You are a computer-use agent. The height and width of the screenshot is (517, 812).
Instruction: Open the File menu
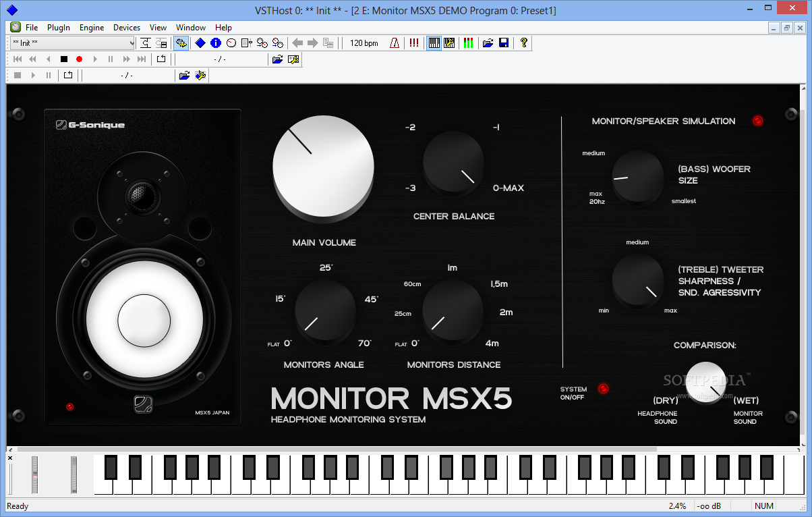[x=32, y=28]
